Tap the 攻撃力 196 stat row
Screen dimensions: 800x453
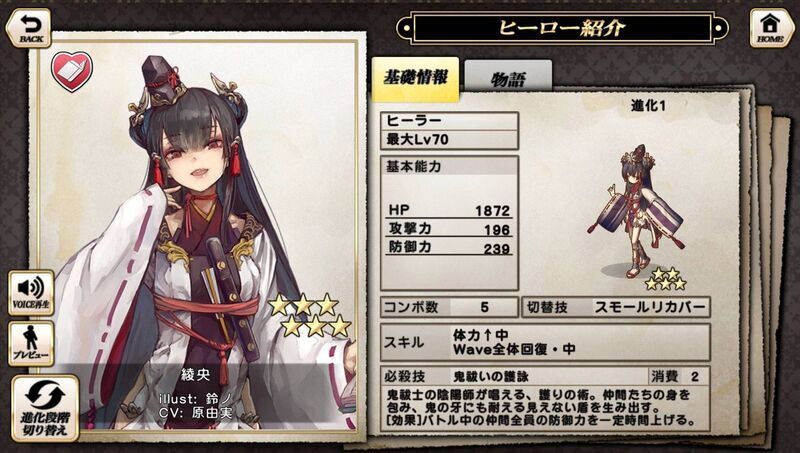tap(449, 229)
